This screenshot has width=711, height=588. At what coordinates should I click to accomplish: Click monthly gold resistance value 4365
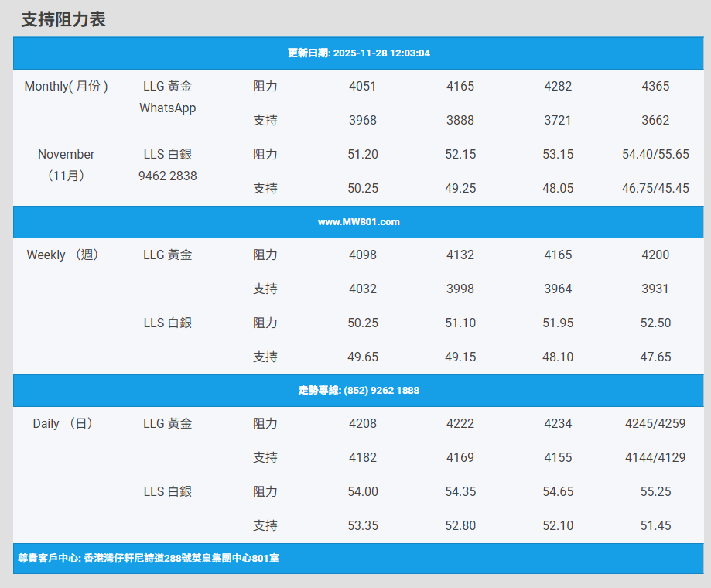(x=655, y=86)
